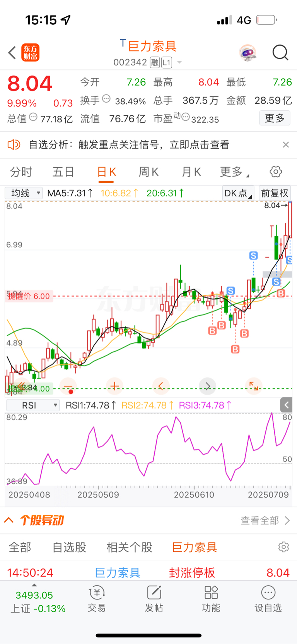This screenshot has width=297, height=644.
Task: Select the 日K chart tab
Action: (x=106, y=172)
